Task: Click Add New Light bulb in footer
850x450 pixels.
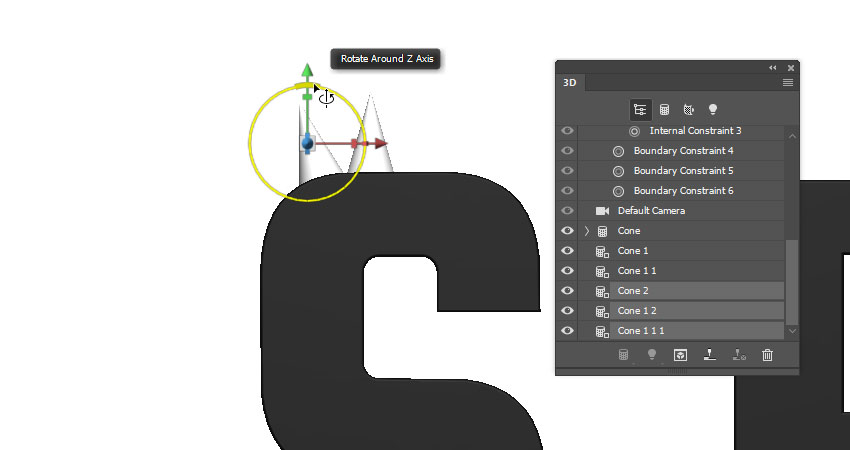Action: pos(652,355)
